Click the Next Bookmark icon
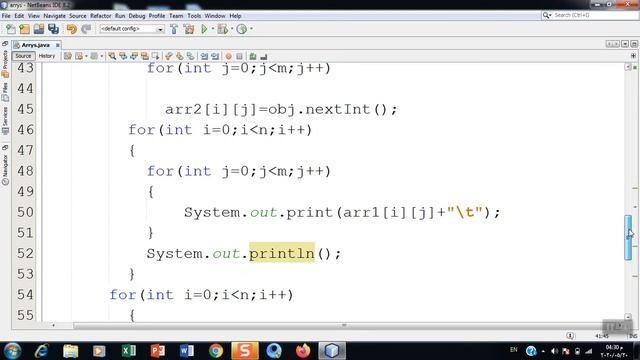This screenshot has width=640, height=360. (x=180, y=56)
